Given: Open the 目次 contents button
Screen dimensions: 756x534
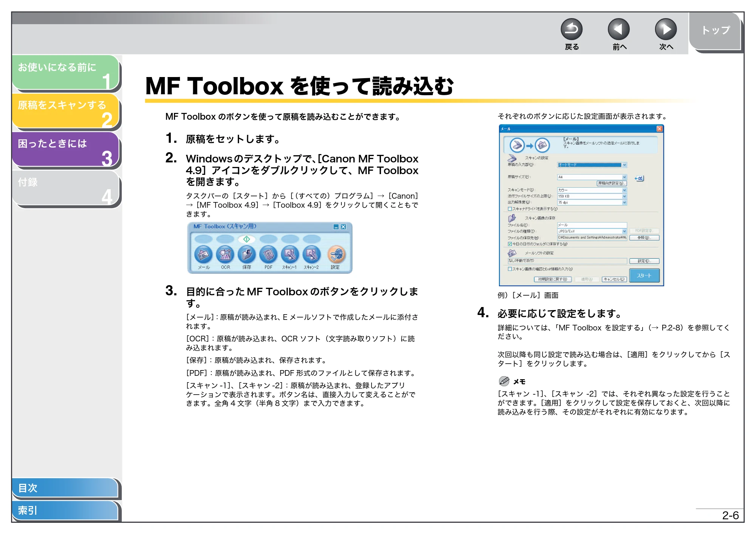Looking at the screenshot, I should coord(65,488).
